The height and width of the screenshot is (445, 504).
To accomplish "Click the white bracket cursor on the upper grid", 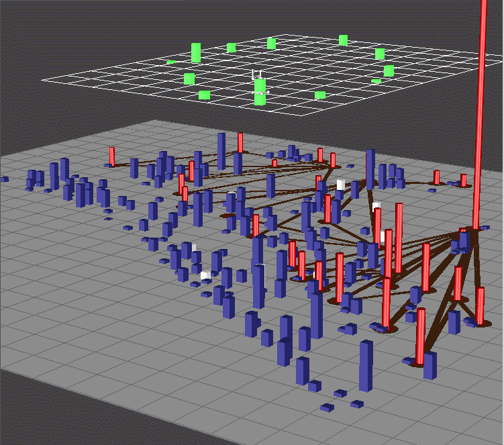I will click(256, 74).
